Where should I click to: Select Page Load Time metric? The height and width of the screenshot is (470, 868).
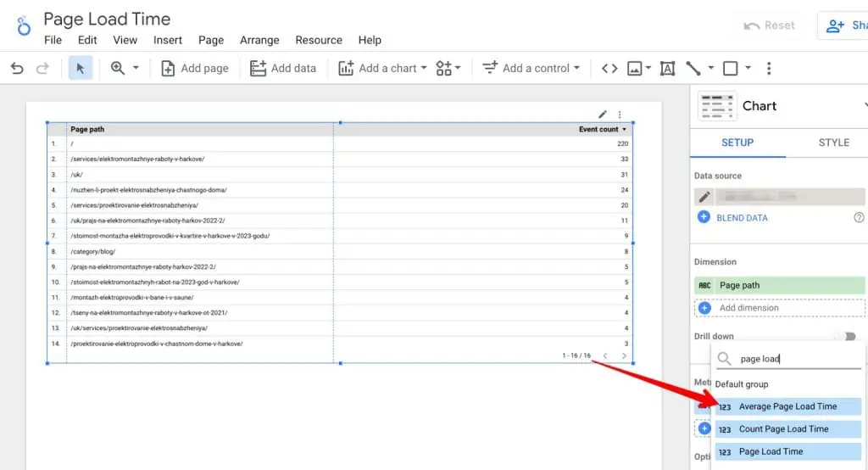point(788,451)
